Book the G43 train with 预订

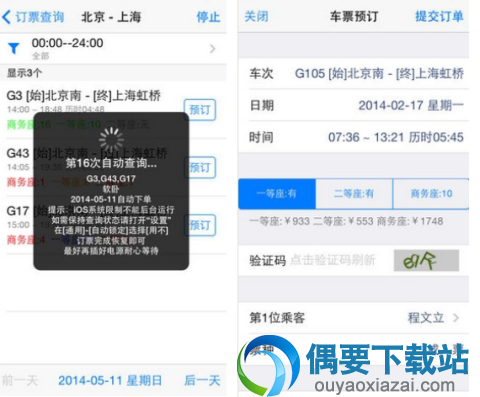tap(200, 167)
